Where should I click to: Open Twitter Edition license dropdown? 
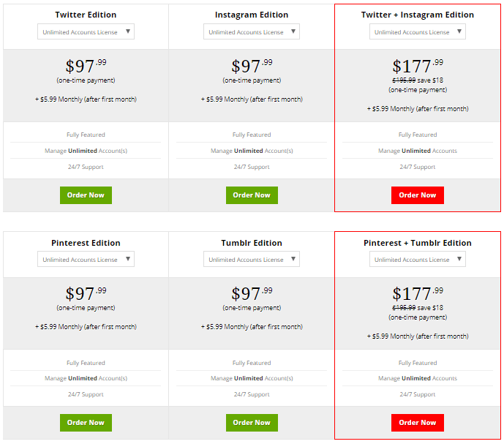click(x=86, y=31)
